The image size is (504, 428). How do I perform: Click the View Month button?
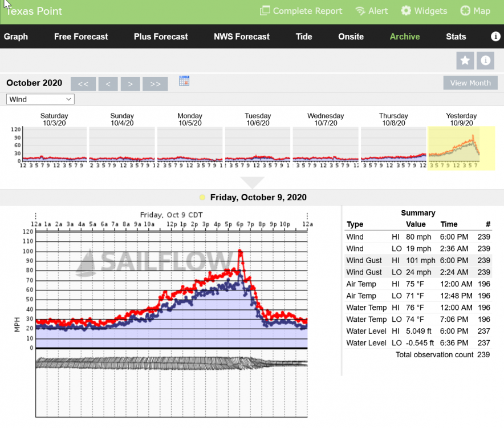point(470,83)
